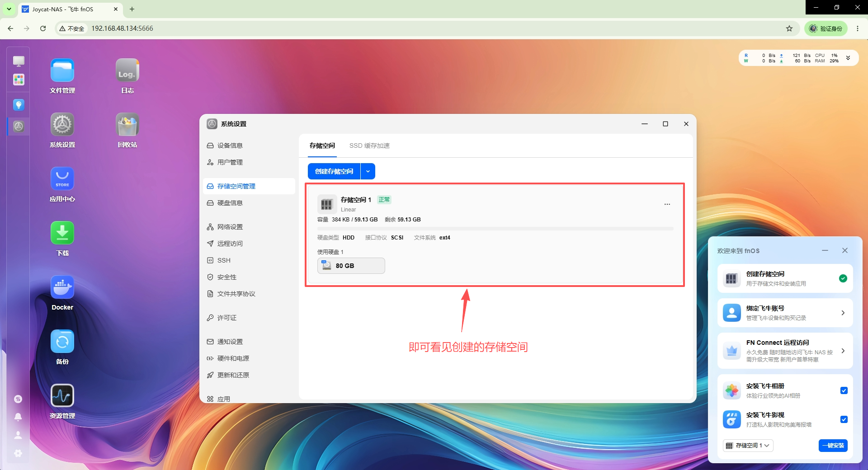Open 文件管理 file manager icon

pos(62,70)
